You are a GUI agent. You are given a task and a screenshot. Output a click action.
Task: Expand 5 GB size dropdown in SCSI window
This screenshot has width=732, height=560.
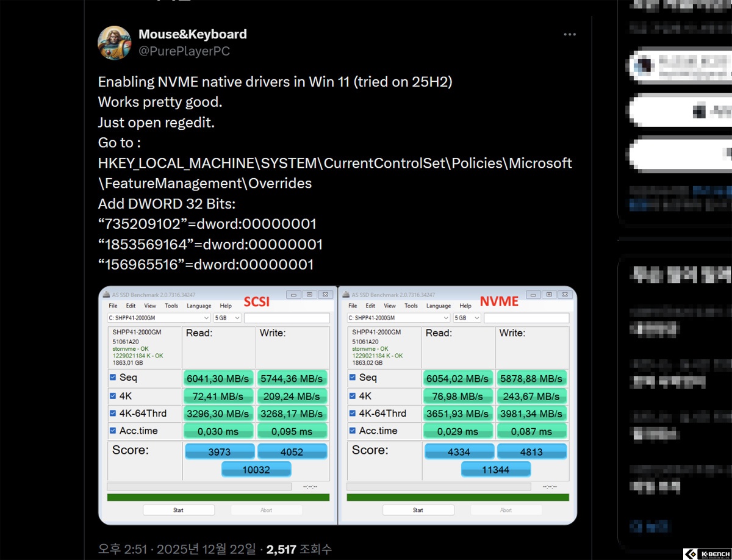point(226,318)
